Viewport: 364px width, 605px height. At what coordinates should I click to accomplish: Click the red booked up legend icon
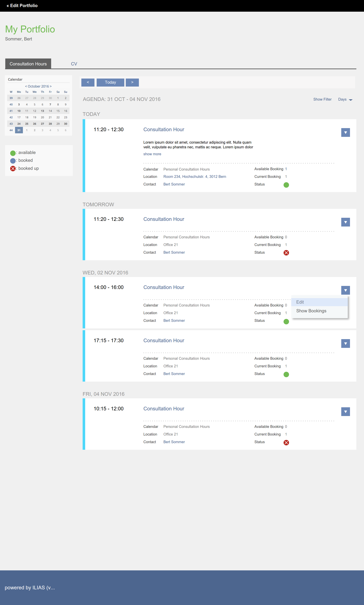coord(13,168)
